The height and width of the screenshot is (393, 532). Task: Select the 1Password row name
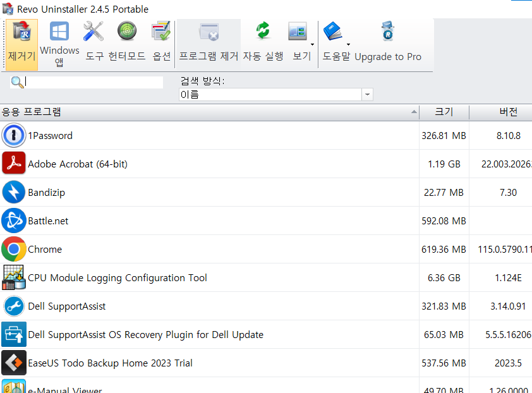50,136
